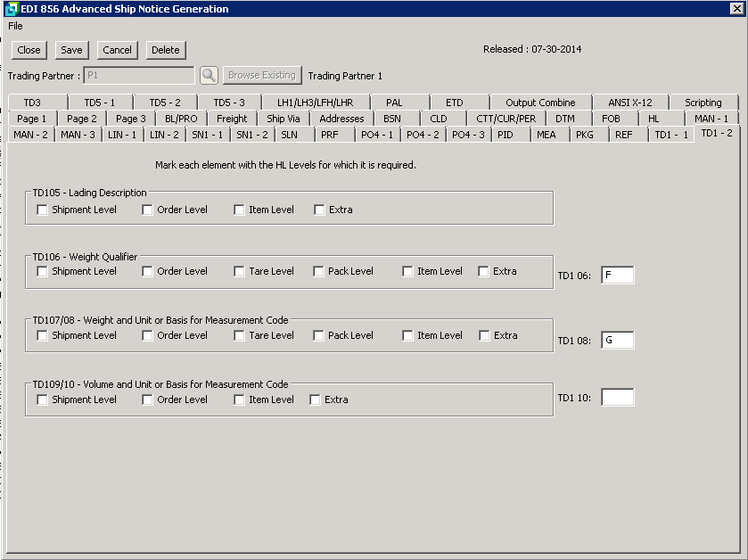Close the window using the X button
This screenshot has width=748, height=560.
736,9
